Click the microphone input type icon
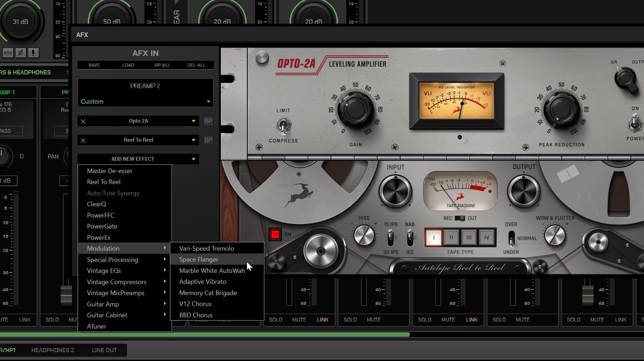Screen dimensions: 644x361 33,53
